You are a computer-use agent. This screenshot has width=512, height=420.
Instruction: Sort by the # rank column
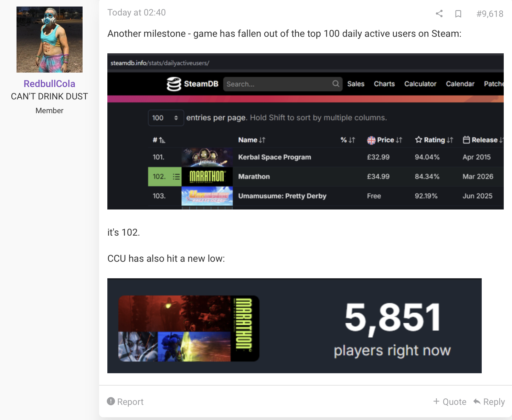pyautogui.click(x=159, y=140)
